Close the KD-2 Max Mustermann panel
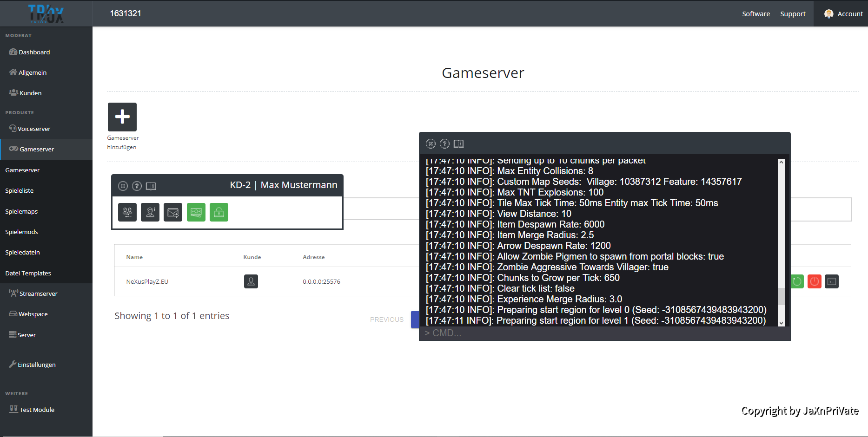Screen dimensions: 868x437 (123, 186)
